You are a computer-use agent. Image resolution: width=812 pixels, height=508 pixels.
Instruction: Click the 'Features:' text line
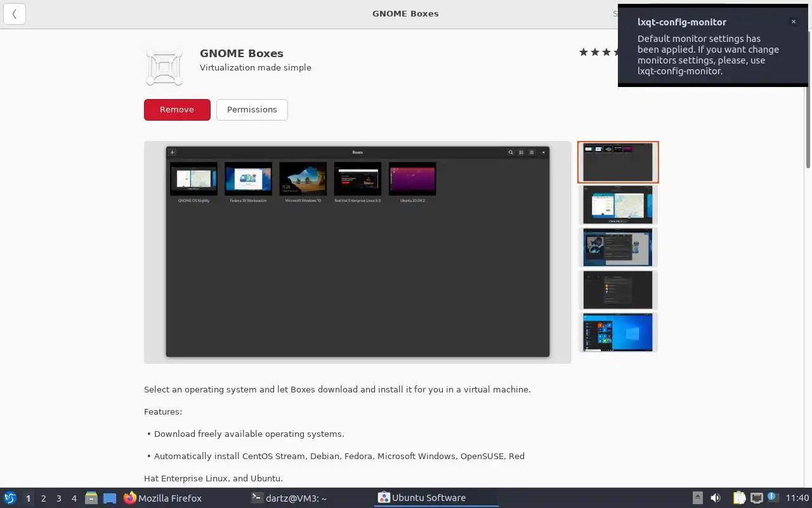[163, 411]
